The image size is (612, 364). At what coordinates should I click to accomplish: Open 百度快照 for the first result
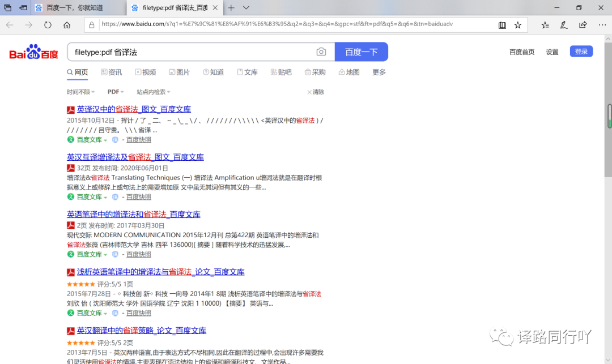pyautogui.click(x=139, y=139)
